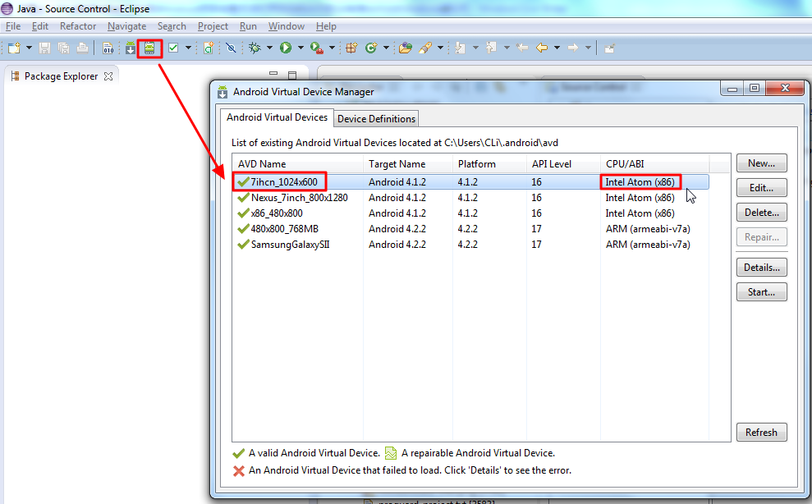Select the x86_480x800 AVD row
The height and width of the screenshot is (504, 812).
[x=470, y=213]
